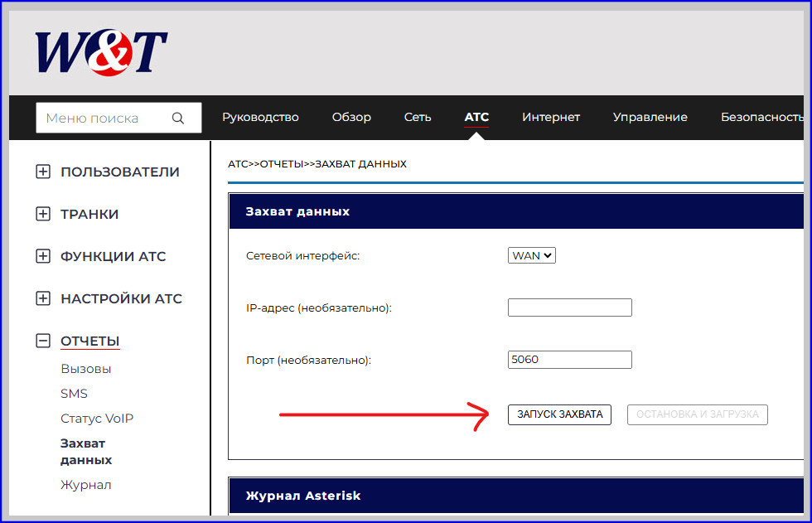Go to the SMS report
Screen dimensions: 812x523
pyautogui.click(x=74, y=394)
